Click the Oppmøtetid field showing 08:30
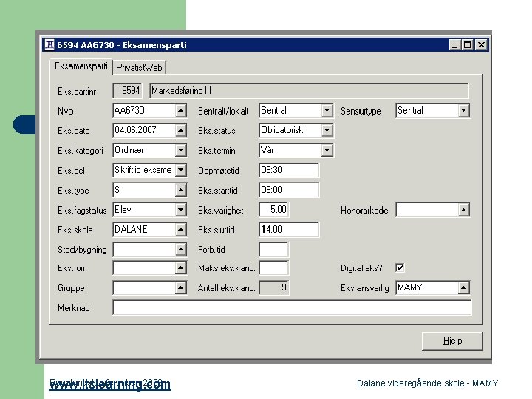 tap(289, 170)
